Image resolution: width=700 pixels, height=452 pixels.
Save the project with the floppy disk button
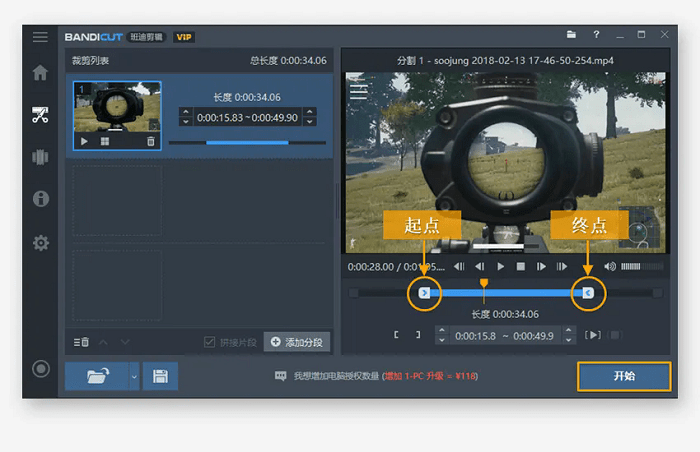tap(160, 376)
